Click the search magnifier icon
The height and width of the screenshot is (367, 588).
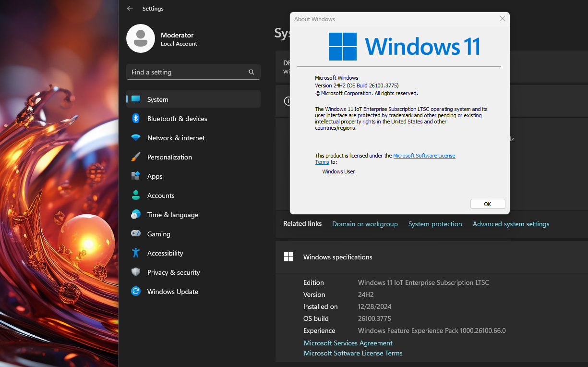(252, 72)
